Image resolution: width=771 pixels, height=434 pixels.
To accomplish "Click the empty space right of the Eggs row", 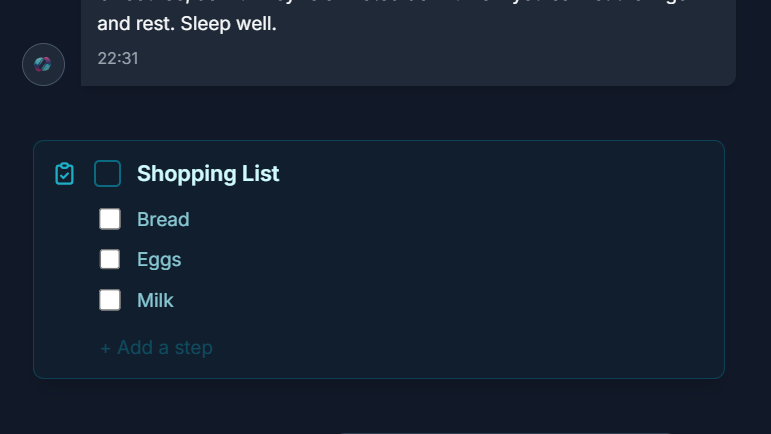I will click(x=450, y=260).
